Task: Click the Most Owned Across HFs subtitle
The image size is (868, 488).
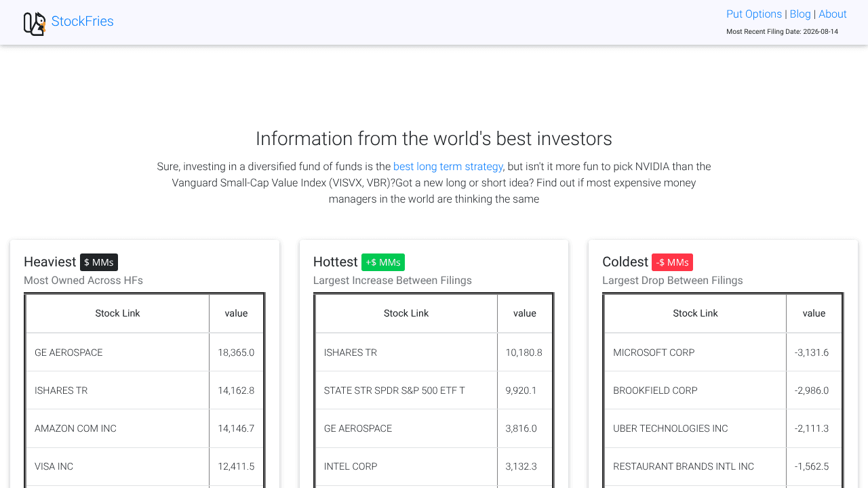Action: [83, 281]
